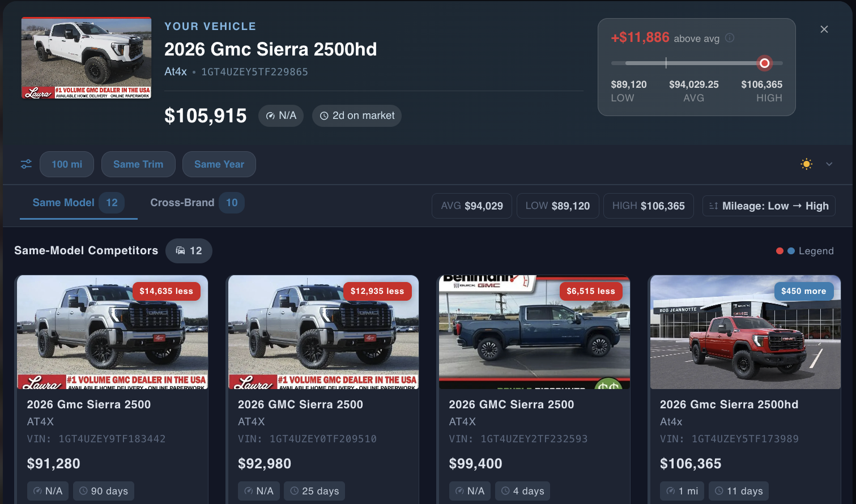Click your vehicle's white truck thumbnail
The height and width of the screenshot is (504, 856).
(86, 58)
